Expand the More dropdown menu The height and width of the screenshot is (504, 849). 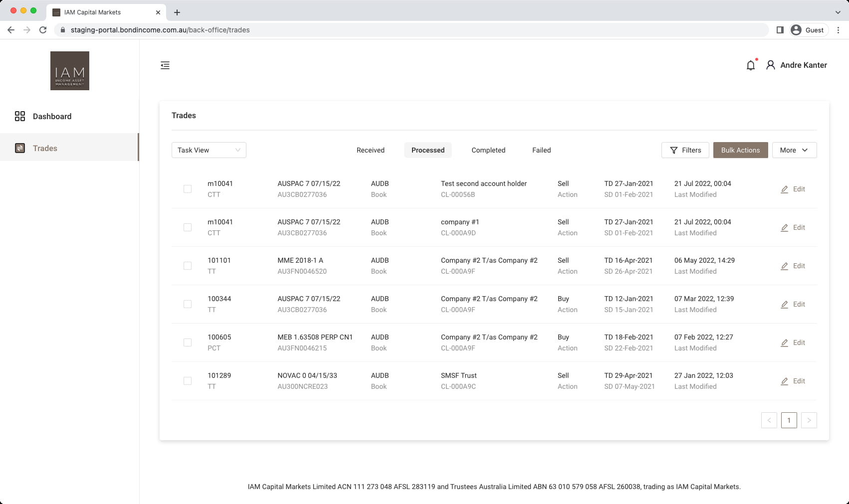[794, 150]
